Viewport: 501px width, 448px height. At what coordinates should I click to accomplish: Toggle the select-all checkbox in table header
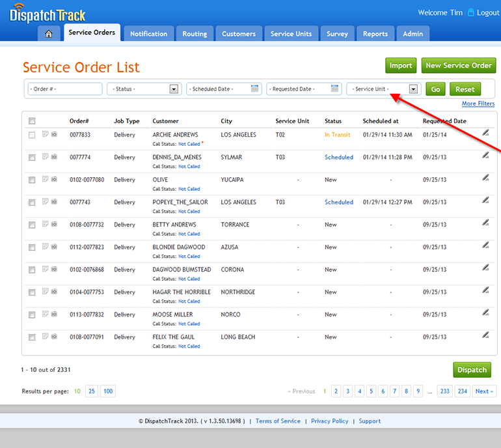pyautogui.click(x=32, y=121)
